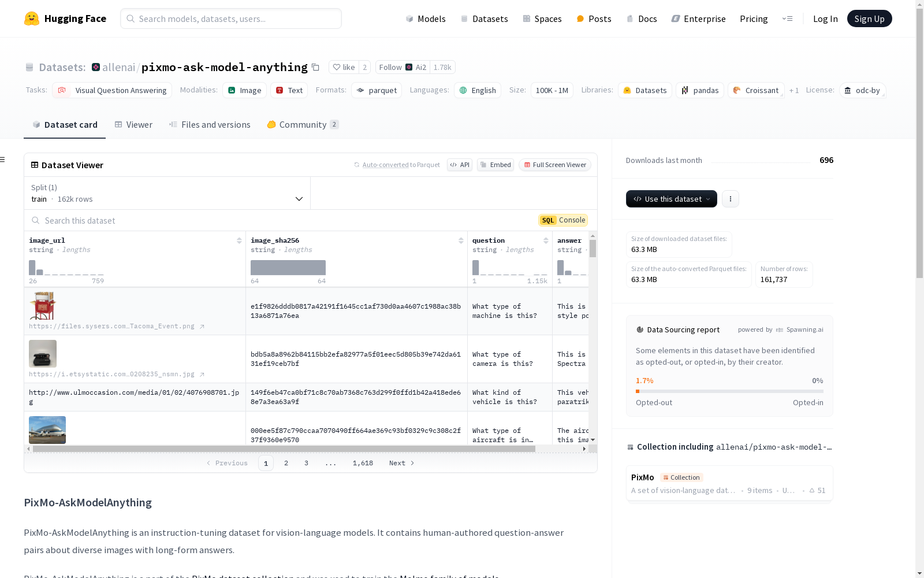Screen dimensions: 924x578
Task: Open the API button in Dataset Viewer
Action: click(x=460, y=165)
